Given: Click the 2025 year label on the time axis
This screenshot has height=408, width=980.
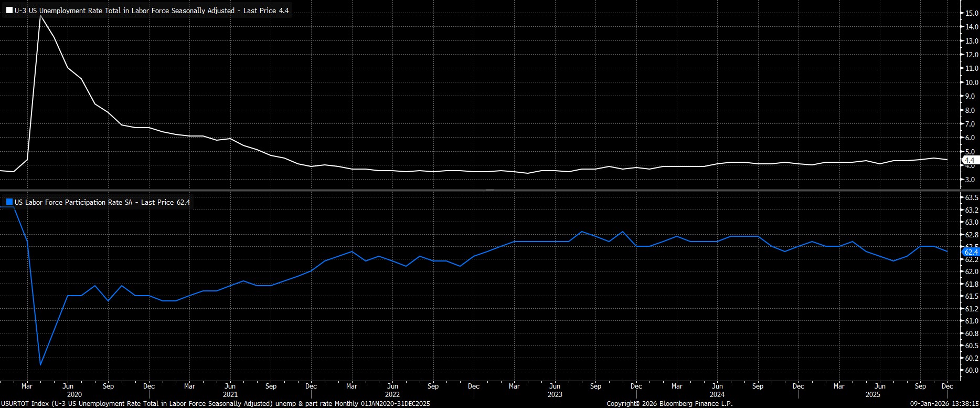Looking at the screenshot, I should [x=873, y=394].
